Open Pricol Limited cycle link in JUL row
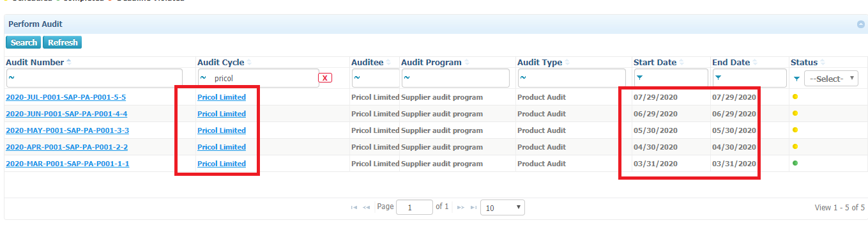The image size is (868, 234). click(x=222, y=97)
